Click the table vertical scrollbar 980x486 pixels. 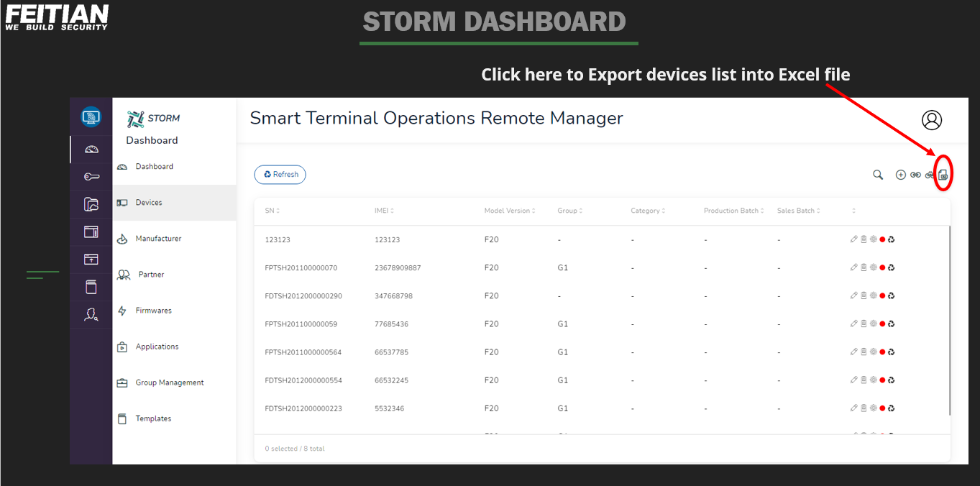point(950,320)
